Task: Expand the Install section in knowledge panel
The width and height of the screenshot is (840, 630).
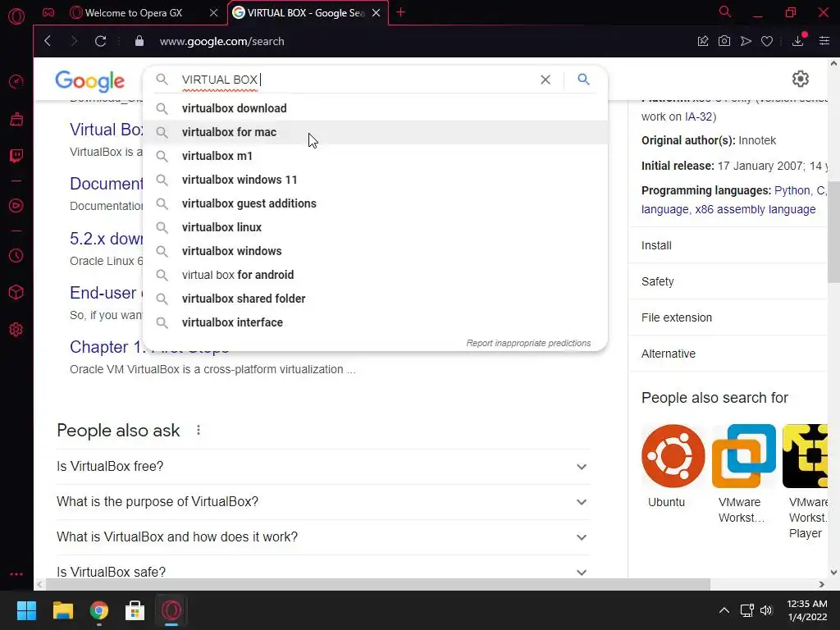Action: pos(728,245)
